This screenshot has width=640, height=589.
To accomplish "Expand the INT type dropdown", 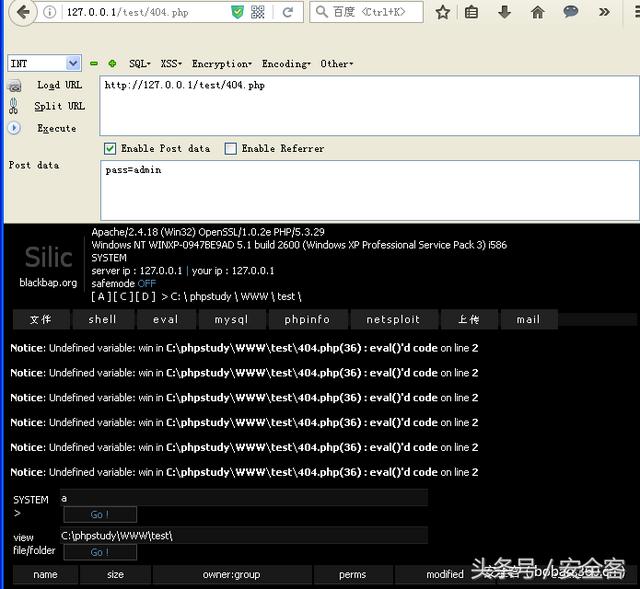I will click(x=73, y=63).
